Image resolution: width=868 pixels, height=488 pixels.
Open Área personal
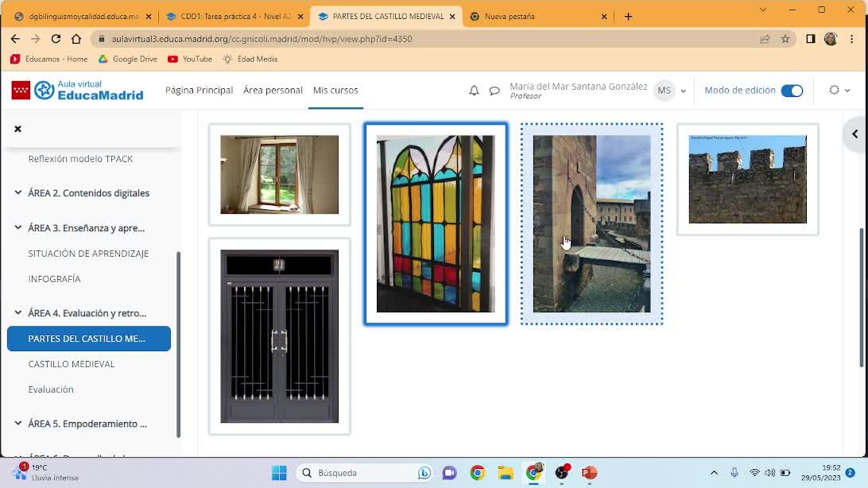pyautogui.click(x=273, y=90)
